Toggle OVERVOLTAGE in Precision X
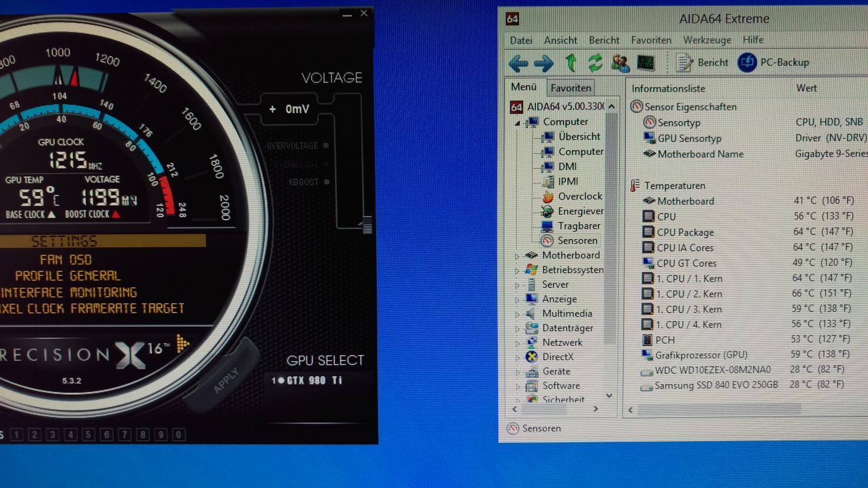The image size is (868, 488). (x=297, y=145)
